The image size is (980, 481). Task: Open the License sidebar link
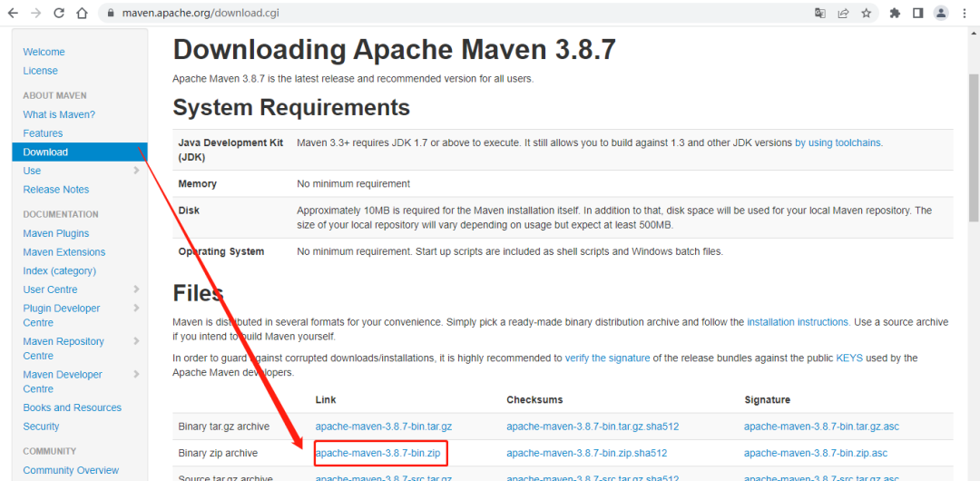[x=40, y=71]
